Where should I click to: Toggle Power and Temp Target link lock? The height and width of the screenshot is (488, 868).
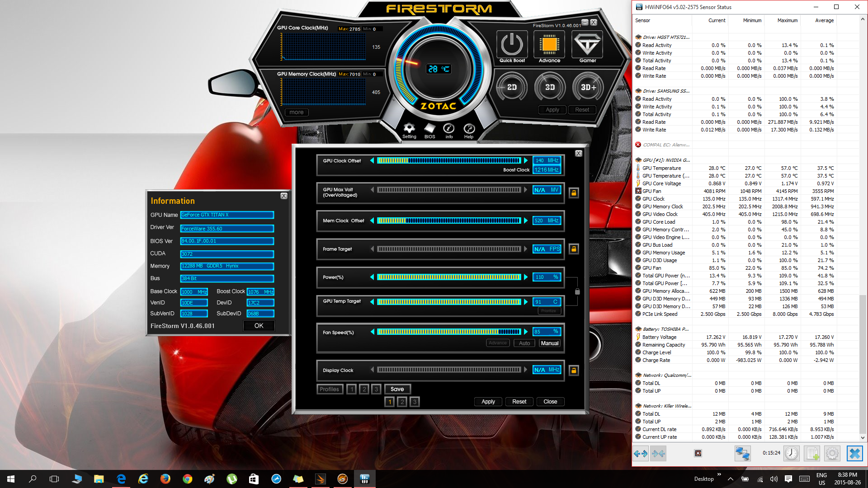[x=577, y=291]
